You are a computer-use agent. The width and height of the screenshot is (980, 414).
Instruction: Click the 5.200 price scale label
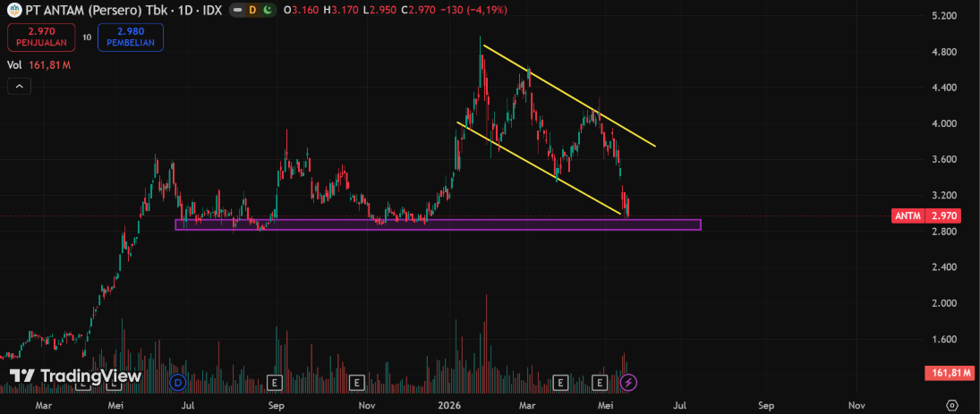pos(943,15)
